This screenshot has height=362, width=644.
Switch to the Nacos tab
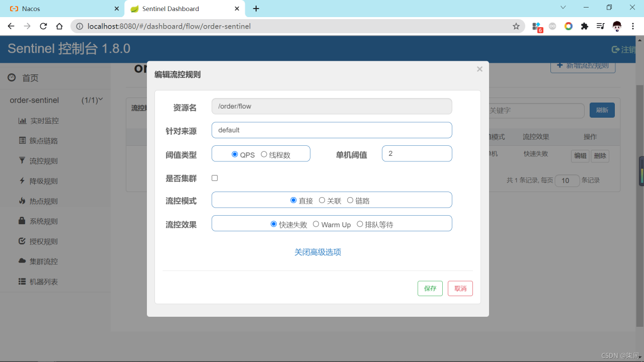point(63,9)
